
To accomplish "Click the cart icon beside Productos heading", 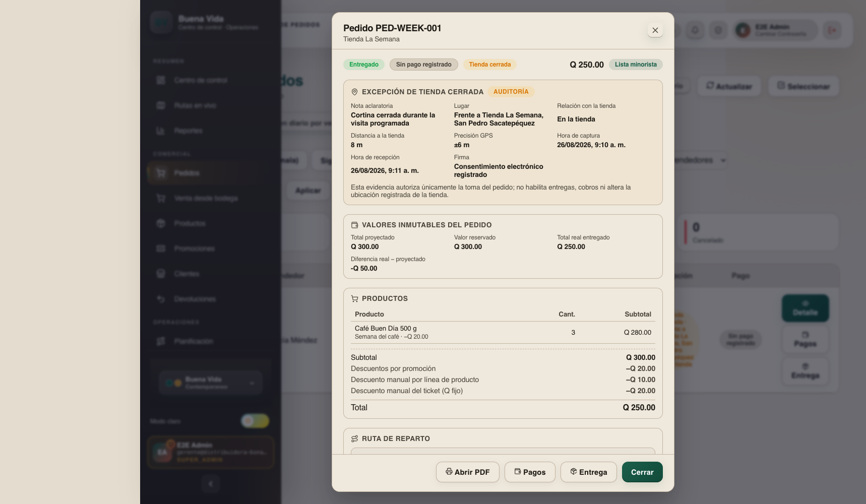I will pyautogui.click(x=354, y=298).
